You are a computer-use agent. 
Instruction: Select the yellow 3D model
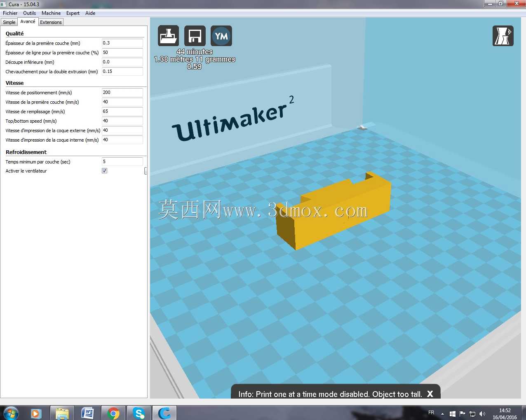pyautogui.click(x=334, y=210)
